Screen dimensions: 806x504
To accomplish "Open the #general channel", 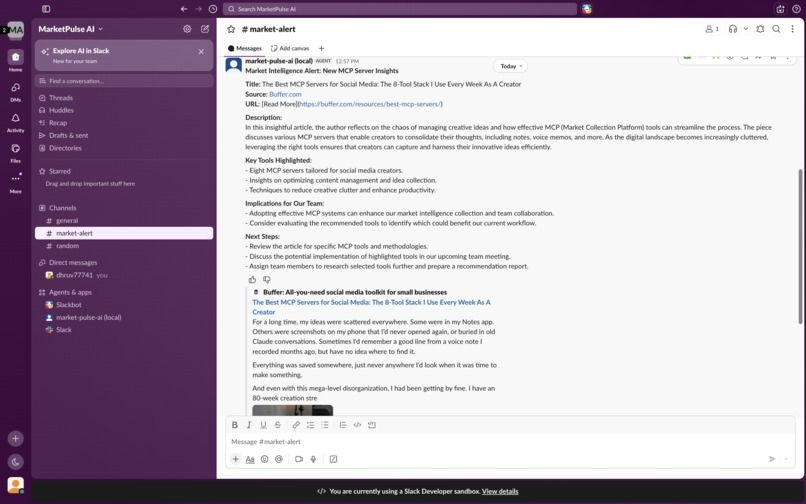I will point(124,221).
